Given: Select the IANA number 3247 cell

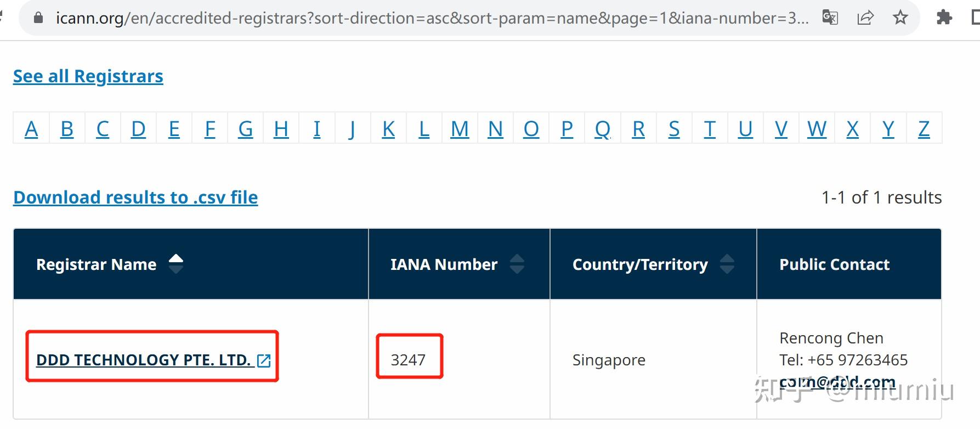Looking at the screenshot, I should tap(408, 360).
